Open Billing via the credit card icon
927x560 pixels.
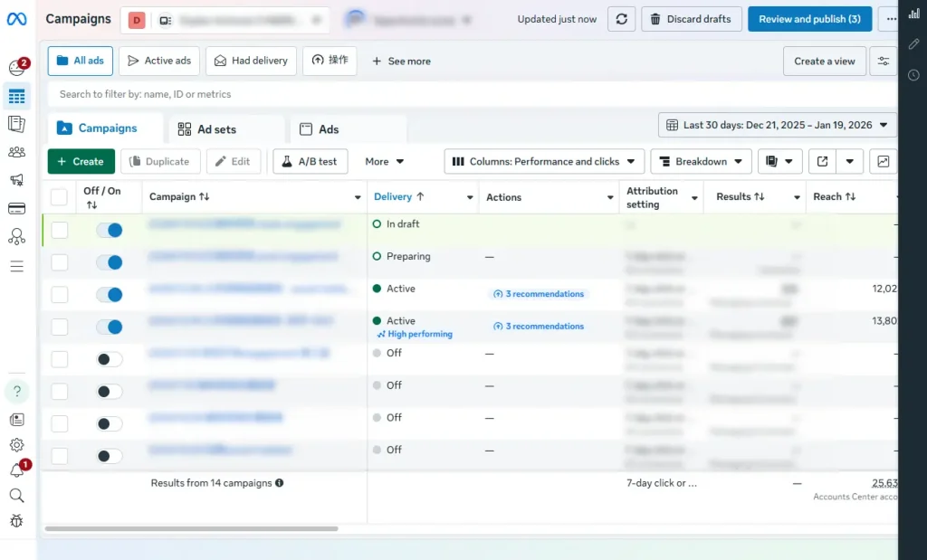point(17,207)
